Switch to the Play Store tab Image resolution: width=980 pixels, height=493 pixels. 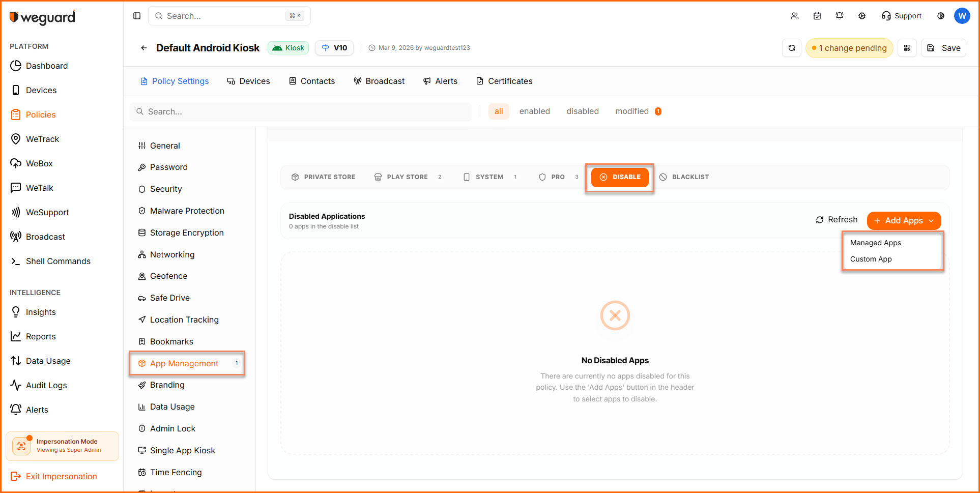point(407,177)
